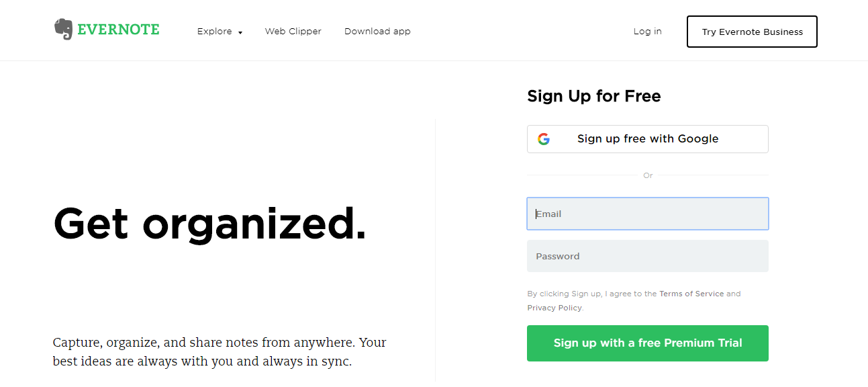Screen dimensions: 868x387
Task: Open the Download app link
Action: click(377, 32)
